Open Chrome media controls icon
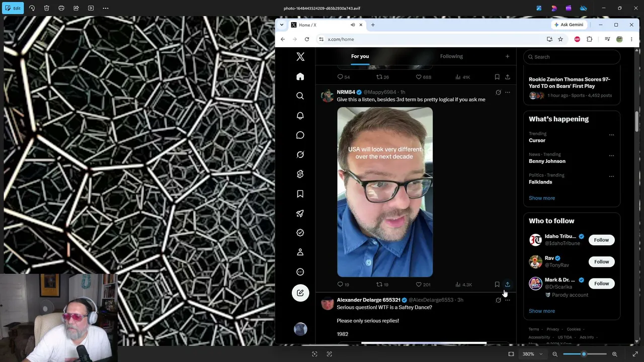 (x=607, y=39)
